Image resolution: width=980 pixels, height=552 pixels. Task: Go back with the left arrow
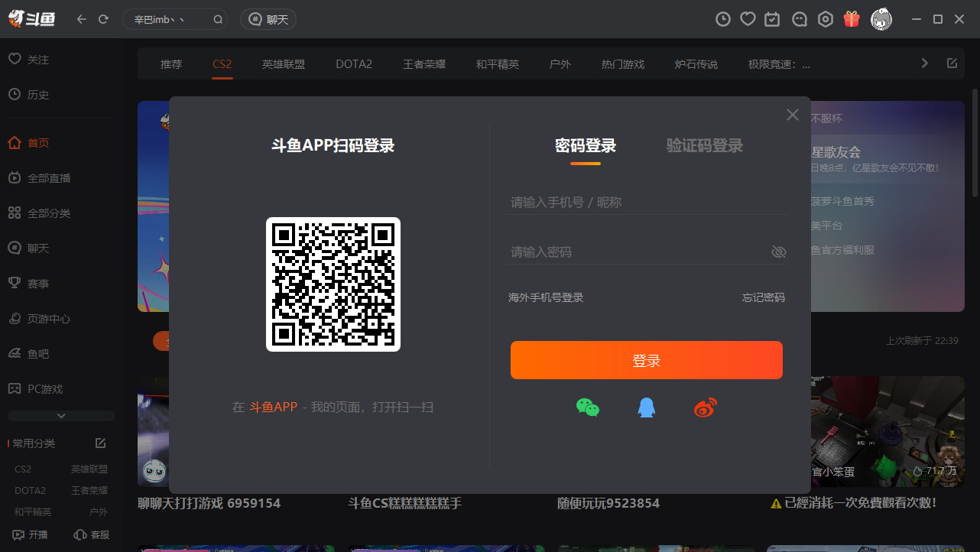click(x=82, y=19)
